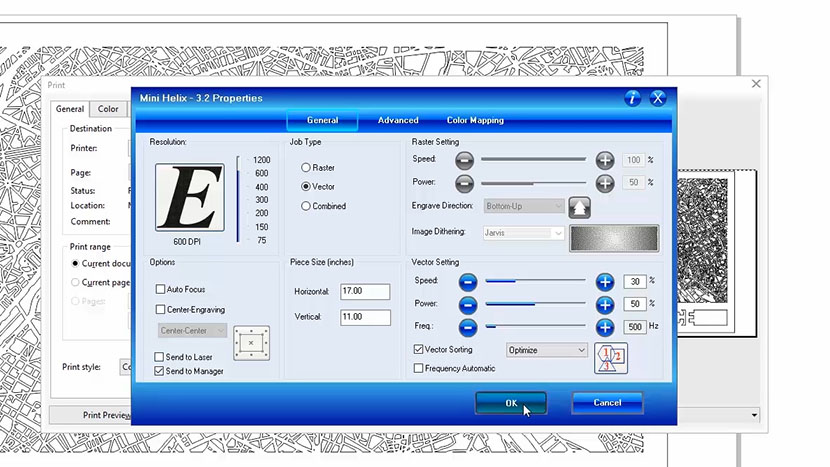The height and width of the screenshot is (467, 830).
Task: Toggle the Frequency Automatic checkbox
Action: coord(418,369)
